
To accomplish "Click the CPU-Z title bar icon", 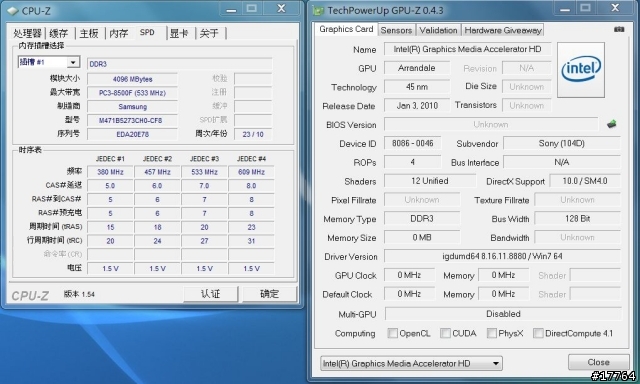I will coord(13,11).
